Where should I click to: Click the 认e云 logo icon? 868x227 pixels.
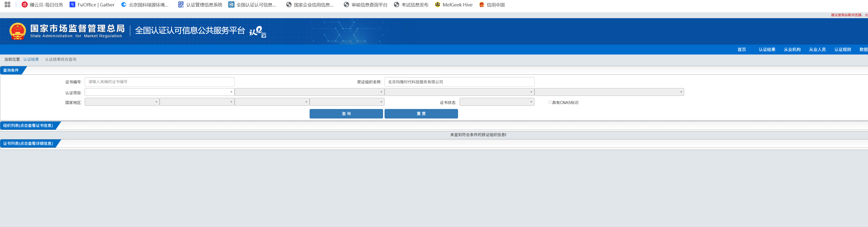(x=258, y=32)
